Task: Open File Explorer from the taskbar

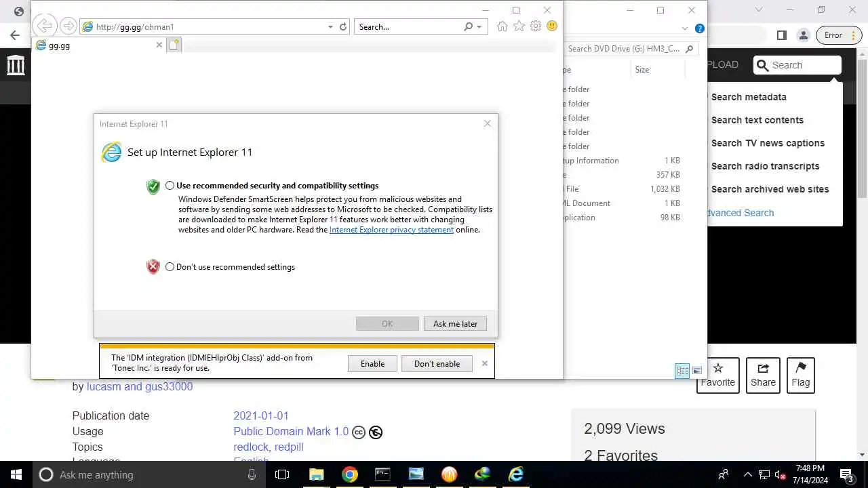Action: click(316, 474)
